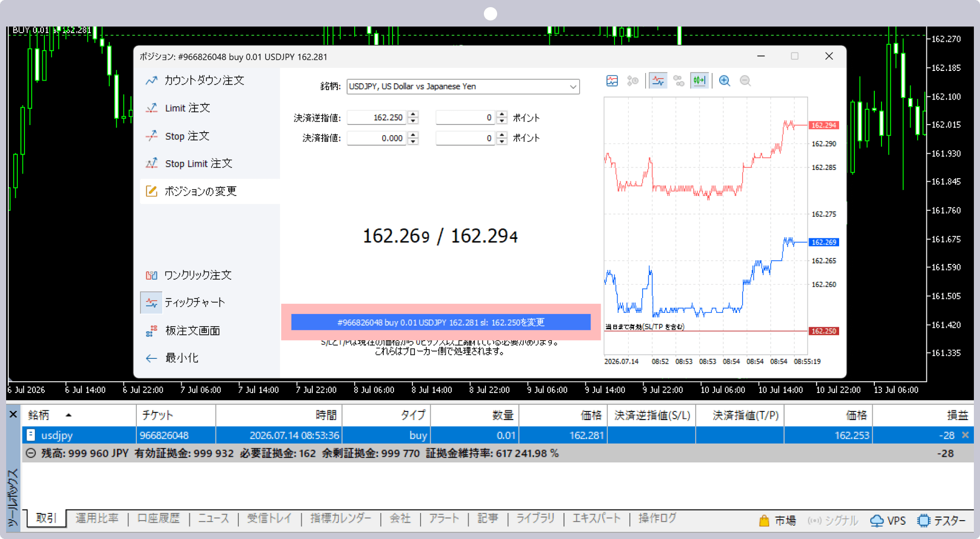Image resolution: width=980 pixels, height=539 pixels.
Task: Sort by チケット column header
Action: (x=176, y=415)
